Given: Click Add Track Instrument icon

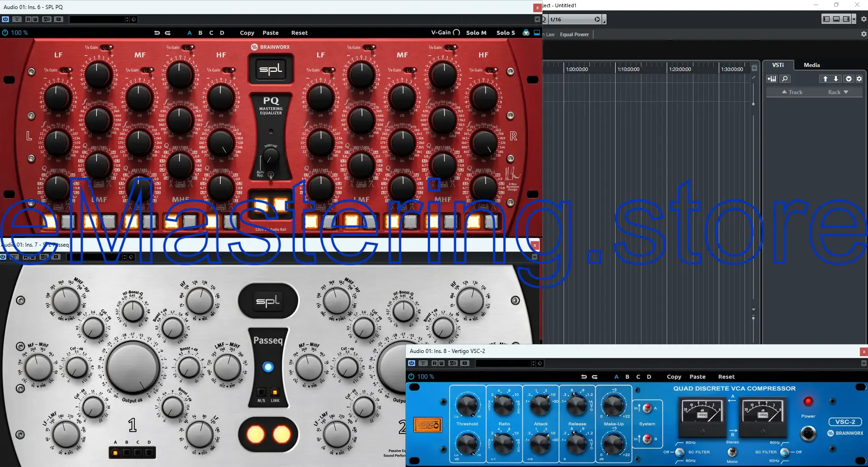Looking at the screenshot, I should point(772,79).
